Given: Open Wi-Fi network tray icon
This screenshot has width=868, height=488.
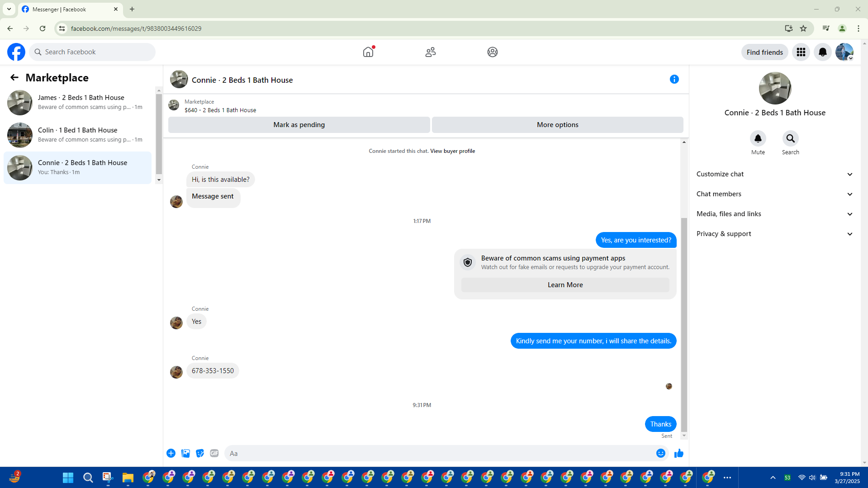Looking at the screenshot, I should coord(802,478).
